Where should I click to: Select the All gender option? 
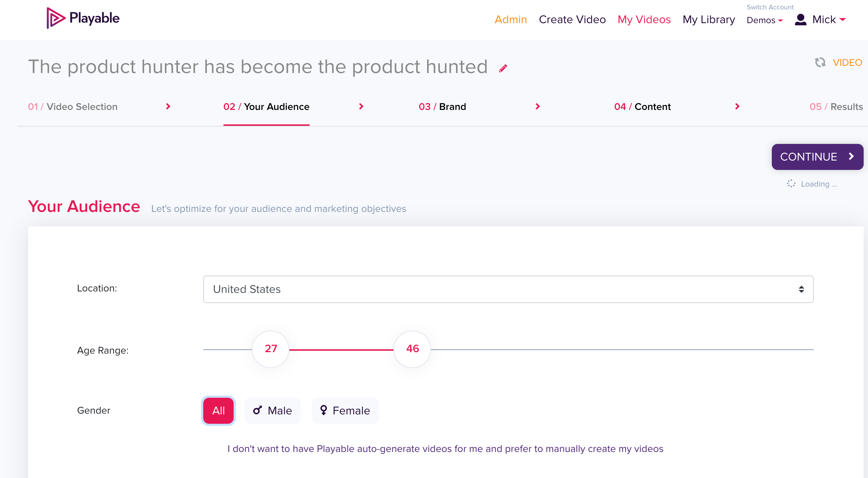click(x=218, y=411)
